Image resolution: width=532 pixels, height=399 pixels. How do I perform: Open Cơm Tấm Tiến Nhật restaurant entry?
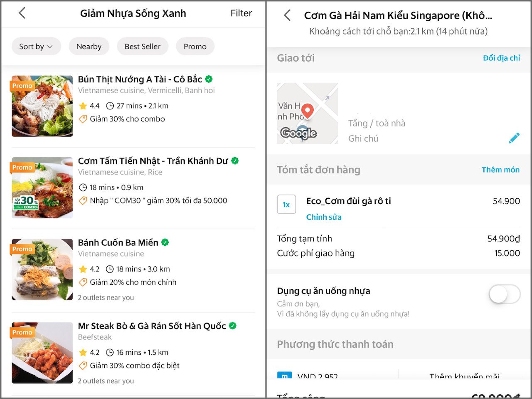coord(153,161)
